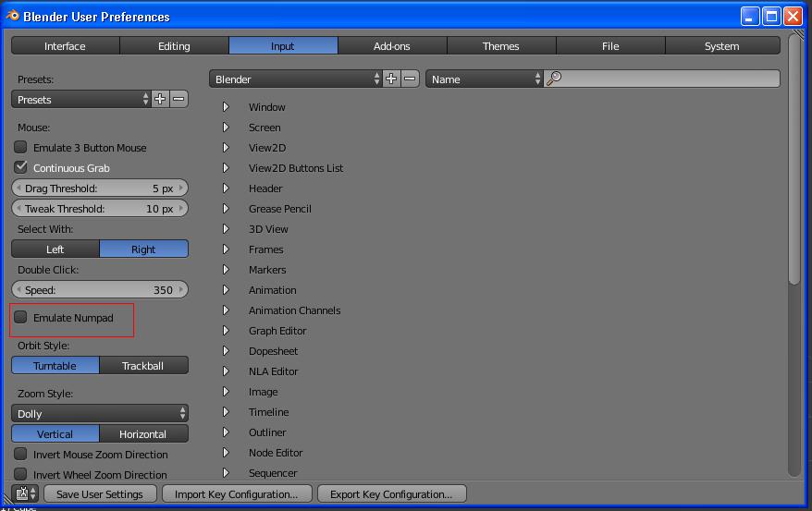Toggle Invert Mouse Zoom Direction
This screenshot has height=511, width=812.
[x=20, y=454]
